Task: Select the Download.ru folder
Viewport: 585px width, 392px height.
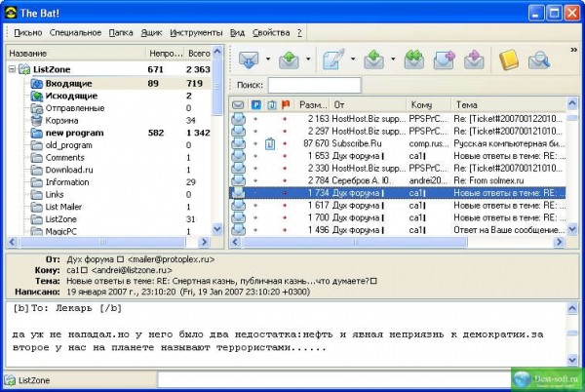Action: click(x=69, y=170)
